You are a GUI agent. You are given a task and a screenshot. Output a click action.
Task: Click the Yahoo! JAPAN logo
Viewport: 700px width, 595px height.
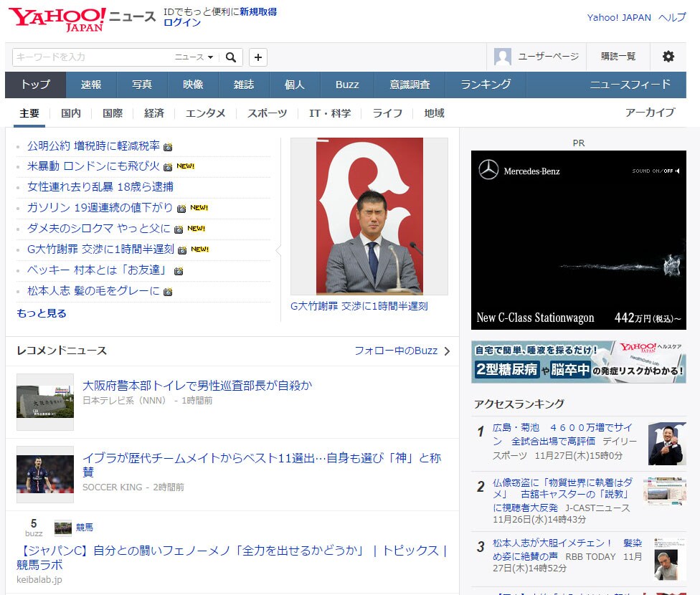pyautogui.click(x=57, y=19)
